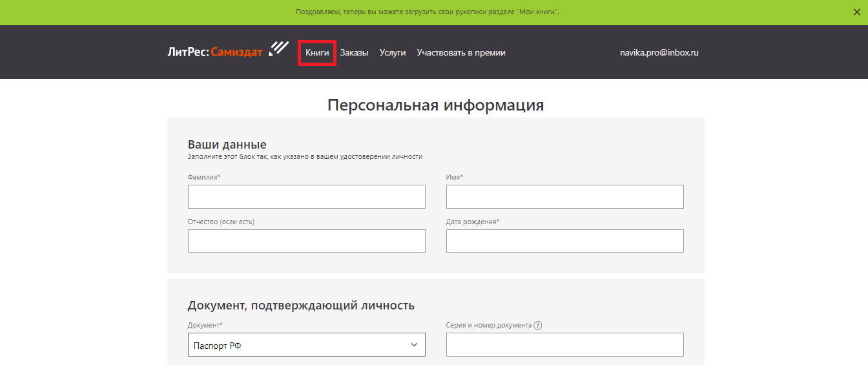Open the Услуги menu item
868x365 pixels.
[393, 53]
